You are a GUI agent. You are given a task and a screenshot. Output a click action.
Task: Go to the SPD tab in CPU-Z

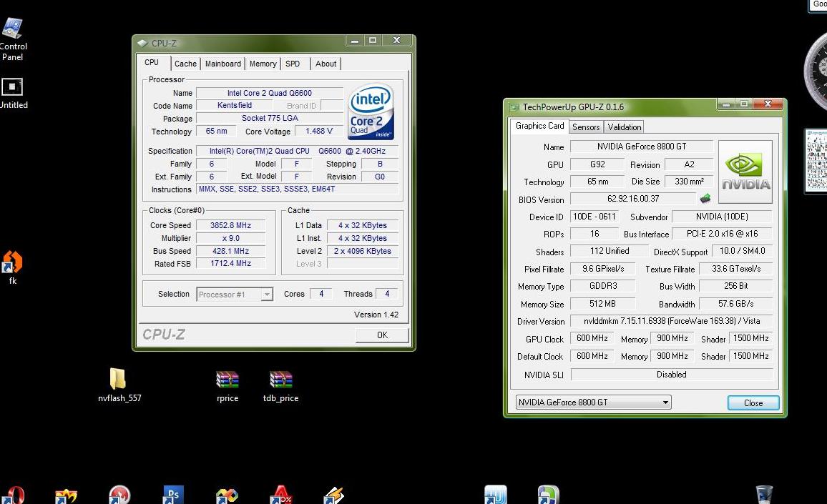coord(293,64)
